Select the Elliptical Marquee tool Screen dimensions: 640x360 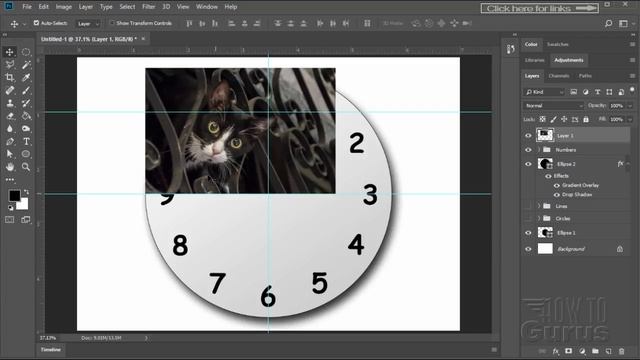[x=26, y=52]
